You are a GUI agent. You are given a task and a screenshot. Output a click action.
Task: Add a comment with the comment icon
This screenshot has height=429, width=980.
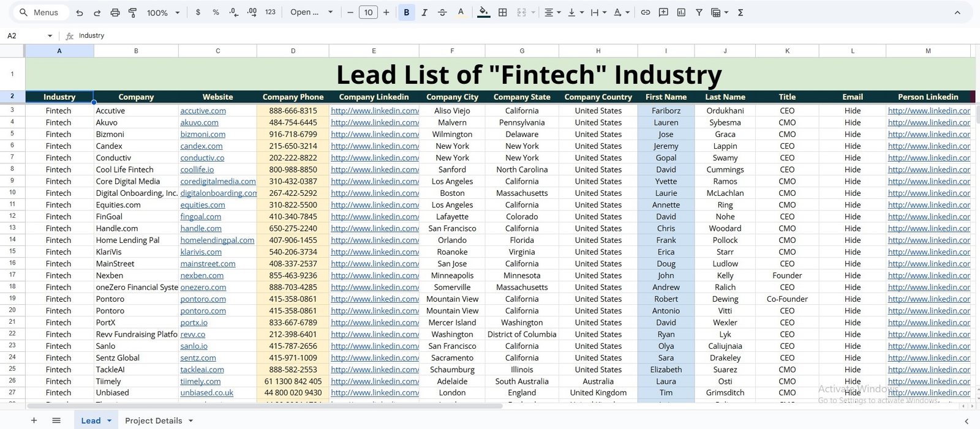pos(663,12)
